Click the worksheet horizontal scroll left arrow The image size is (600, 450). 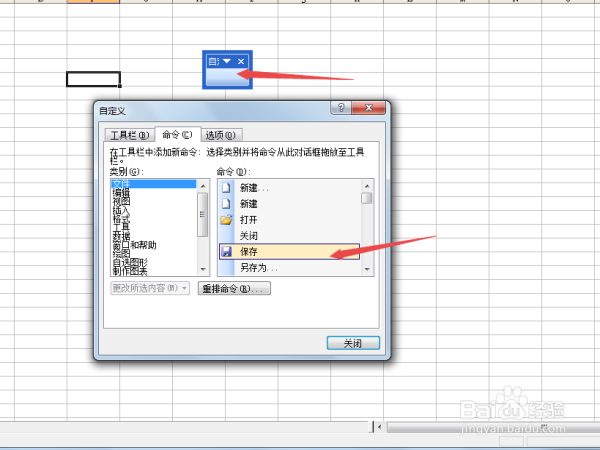pos(380,427)
